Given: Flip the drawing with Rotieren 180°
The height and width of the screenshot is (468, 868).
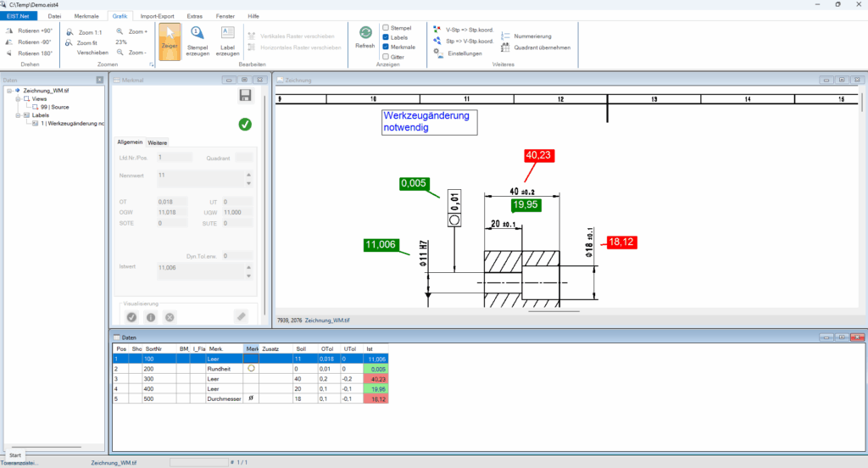Looking at the screenshot, I should click(x=30, y=53).
